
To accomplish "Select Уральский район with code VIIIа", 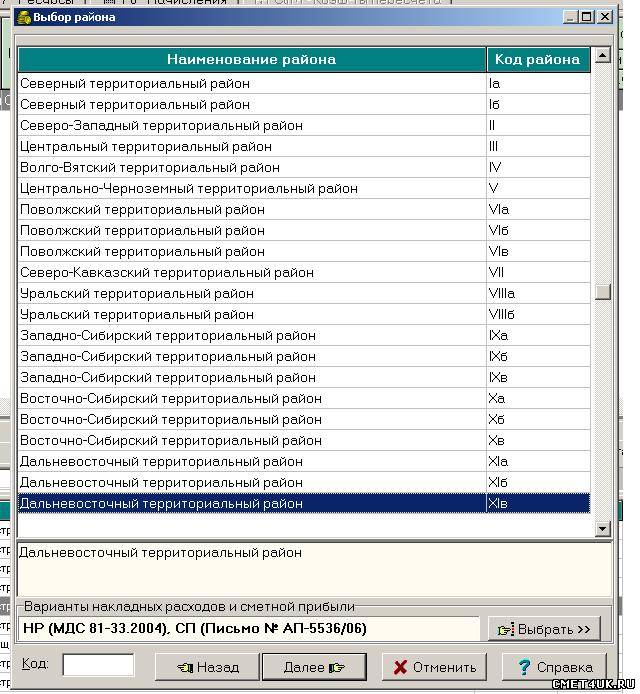I will [x=304, y=293].
